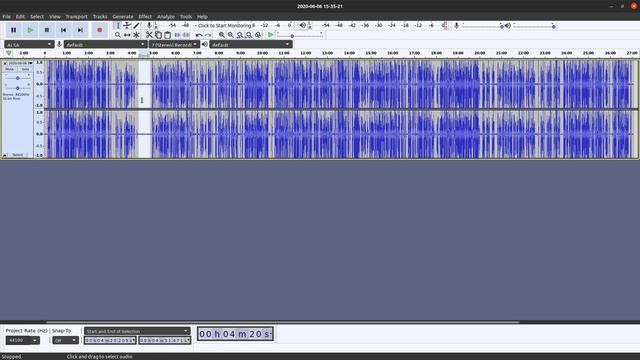This screenshot has height=360, width=640.
Task: Select the Multi-Tool asterisk icon
Action: pyautogui.click(x=136, y=35)
